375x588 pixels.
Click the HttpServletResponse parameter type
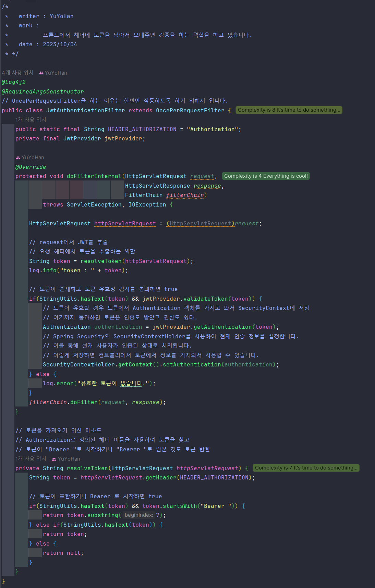[x=158, y=186]
